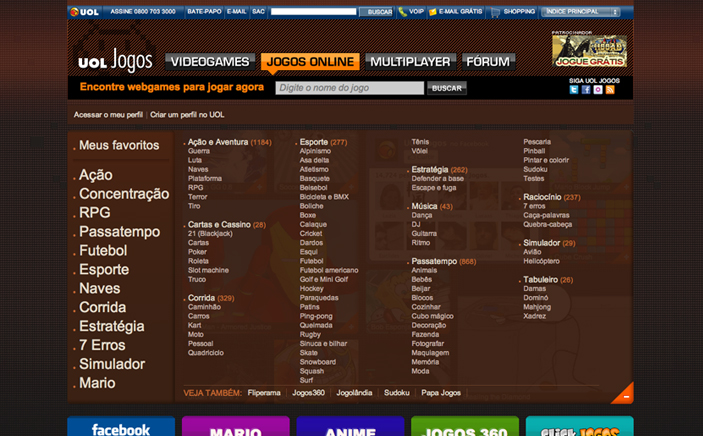This screenshot has height=436, width=703.
Task: Open 'Passatempo (868)' category heading
Action: (x=444, y=262)
